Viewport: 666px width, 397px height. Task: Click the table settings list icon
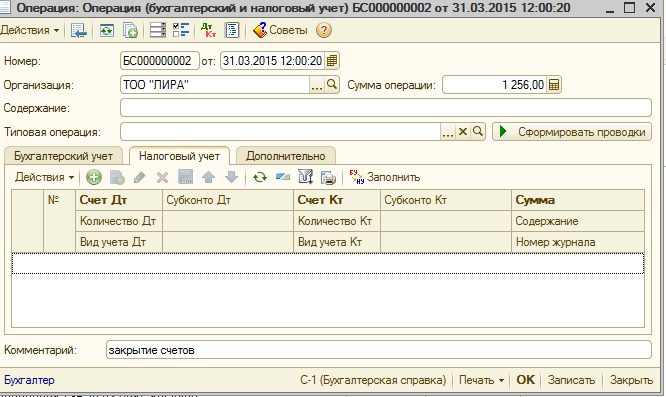158,30
